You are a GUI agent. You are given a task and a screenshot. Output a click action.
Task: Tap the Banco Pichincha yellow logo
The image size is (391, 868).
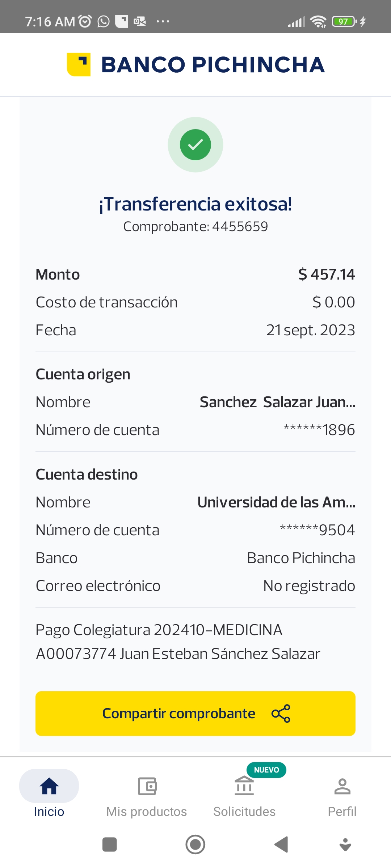(x=79, y=65)
